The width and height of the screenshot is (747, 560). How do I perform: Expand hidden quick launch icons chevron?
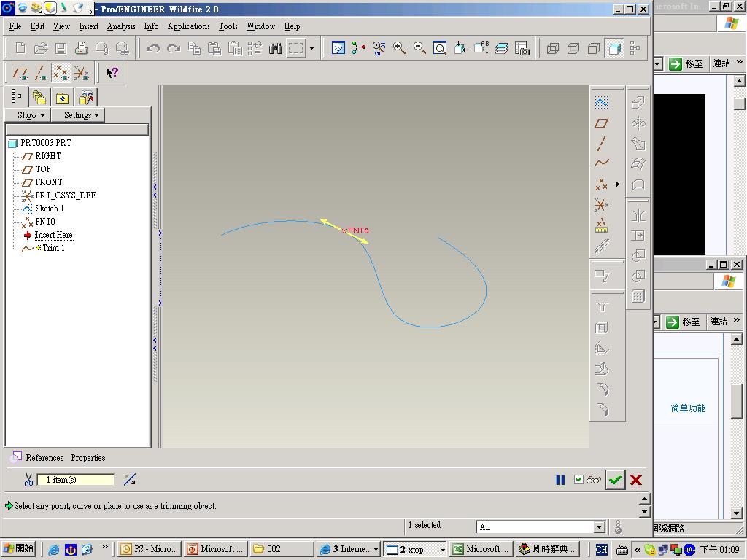pos(105,547)
